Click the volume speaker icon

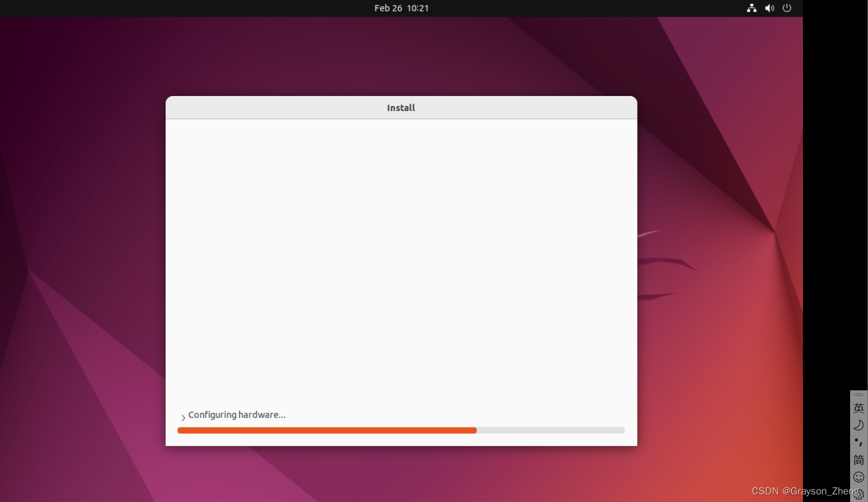[769, 8]
